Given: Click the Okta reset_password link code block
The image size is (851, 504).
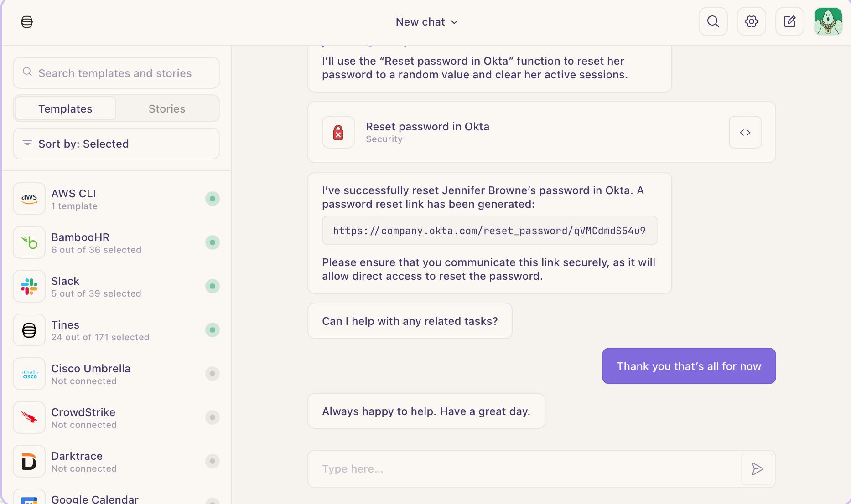Looking at the screenshot, I should tap(490, 231).
